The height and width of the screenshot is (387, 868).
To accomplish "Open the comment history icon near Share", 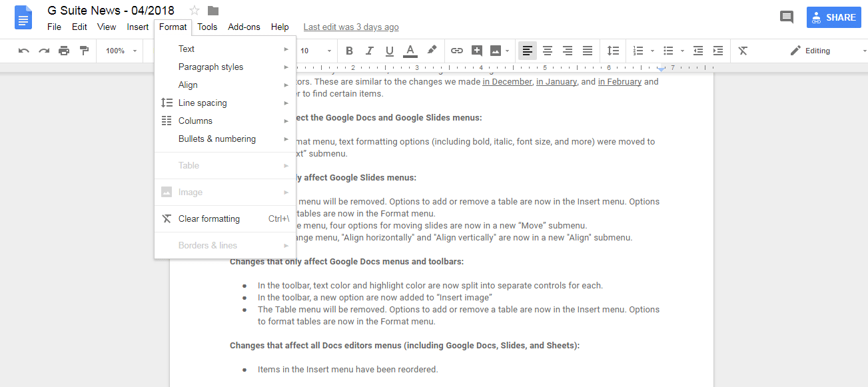I will (x=786, y=17).
